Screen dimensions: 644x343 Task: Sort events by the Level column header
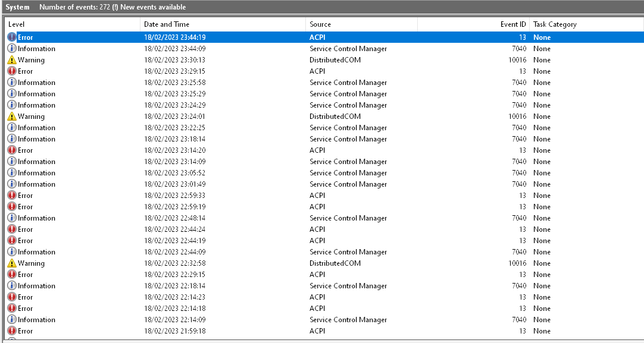pos(73,24)
